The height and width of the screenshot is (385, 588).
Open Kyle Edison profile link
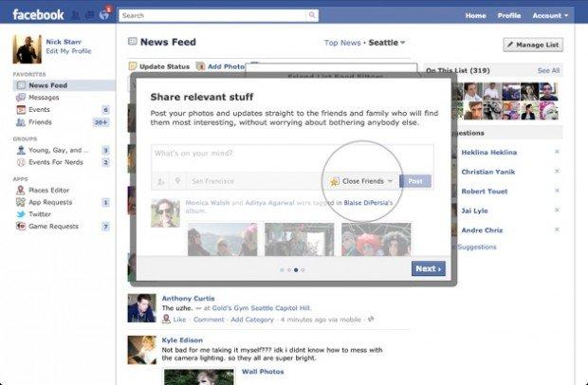[x=182, y=340]
